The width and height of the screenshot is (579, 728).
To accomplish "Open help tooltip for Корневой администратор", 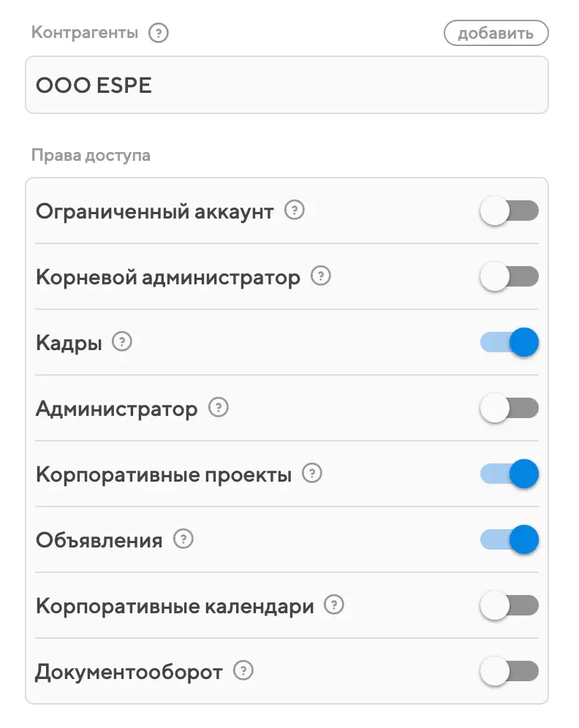I will coord(320,277).
